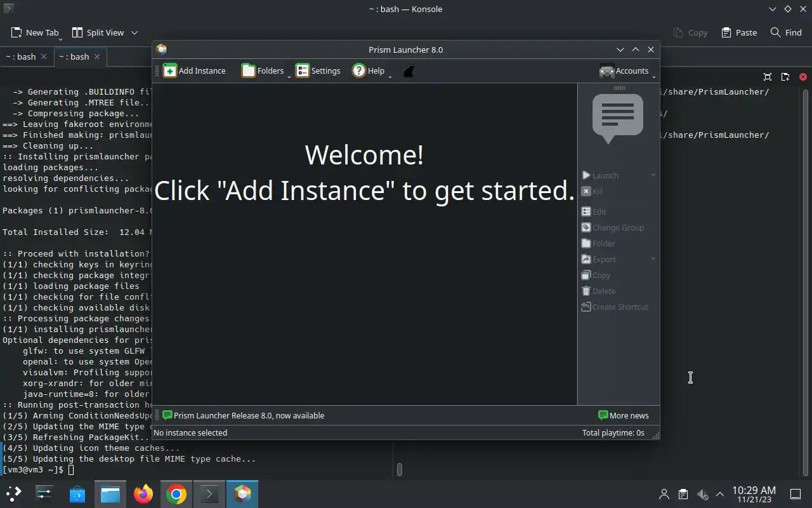
Task: Expand the Folders dropdown arrow
Action: click(289, 76)
